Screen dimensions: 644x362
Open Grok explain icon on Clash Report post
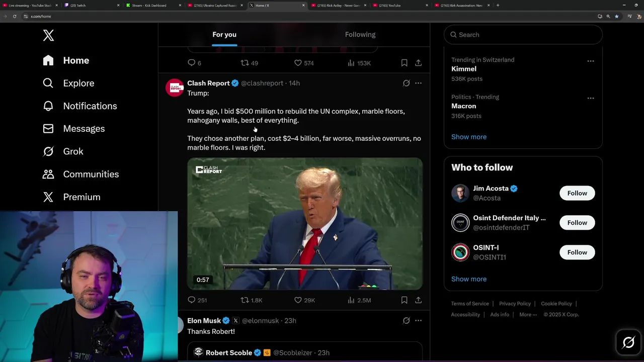[x=406, y=83]
